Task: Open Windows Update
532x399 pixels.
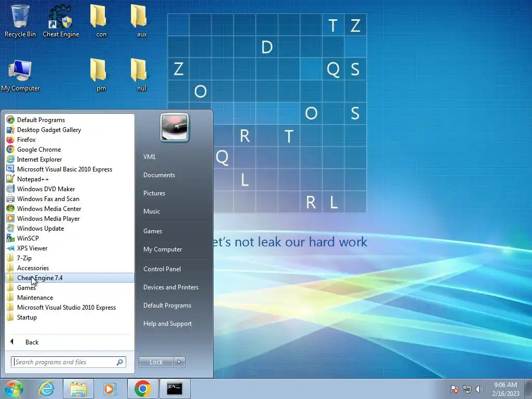Action: [70, 228]
